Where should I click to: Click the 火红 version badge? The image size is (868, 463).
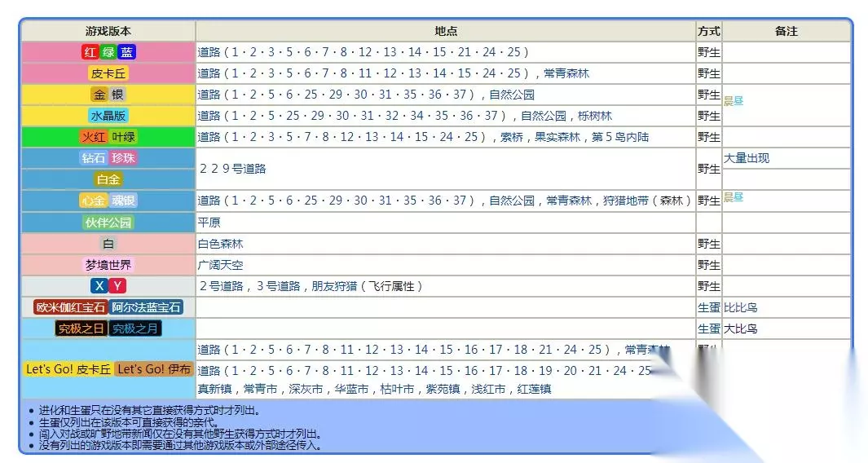pos(94,137)
